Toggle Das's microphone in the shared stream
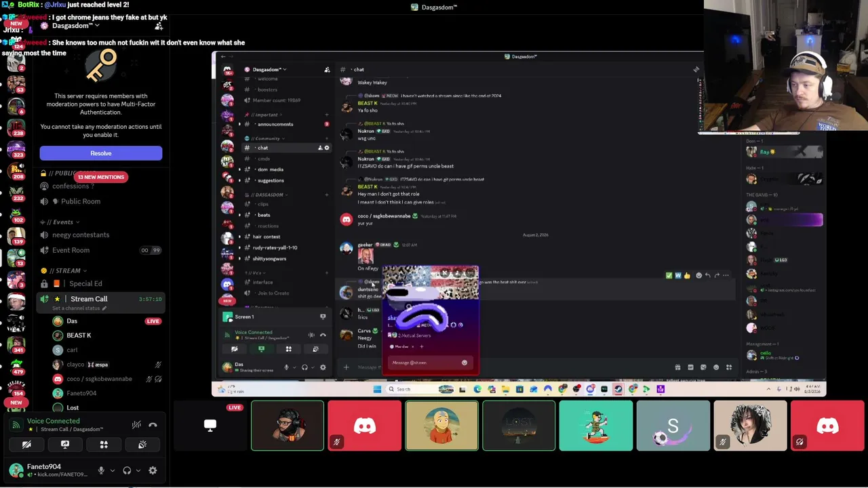Screen dimensions: 868x488 pyautogui.click(x=286, y=367)
